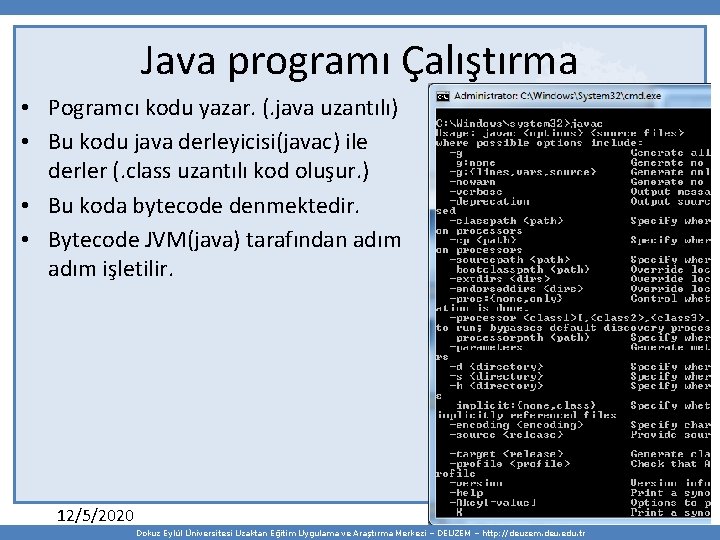The image size is (720, 540).
Task: Click the bullet mentioning javac derleyicisi
Action: click(208, 156)
